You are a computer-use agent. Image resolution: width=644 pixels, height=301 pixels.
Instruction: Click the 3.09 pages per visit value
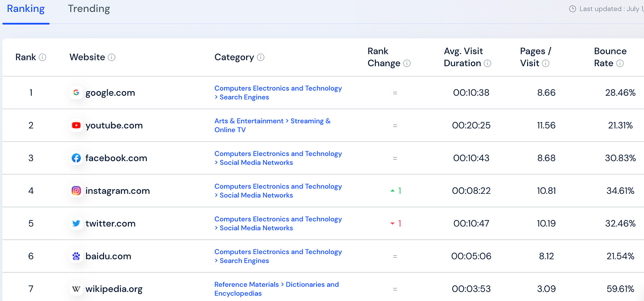click(546, 289)
